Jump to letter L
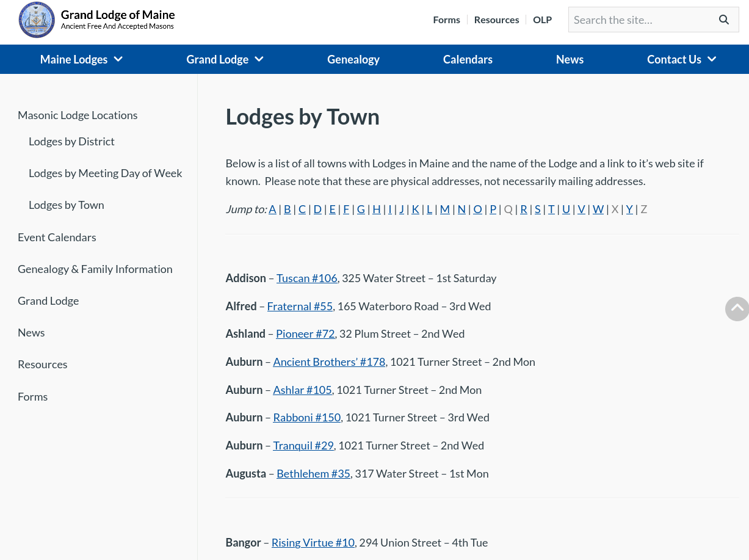 (429, 209)
